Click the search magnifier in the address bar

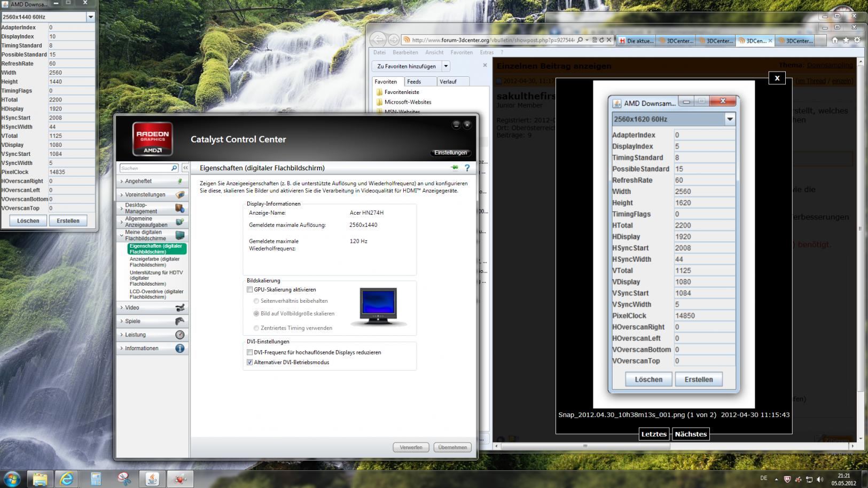coord(580,40)
